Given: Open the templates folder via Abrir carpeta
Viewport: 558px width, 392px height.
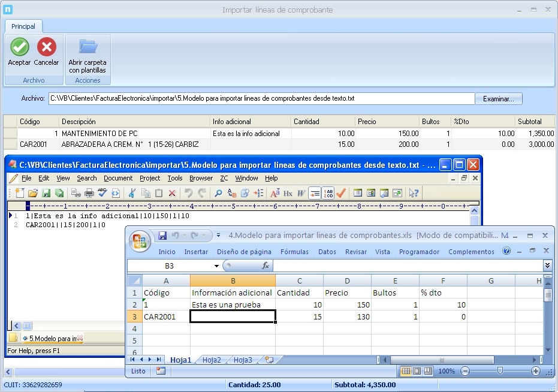Looking at the screenshot, I should (88, 47).
